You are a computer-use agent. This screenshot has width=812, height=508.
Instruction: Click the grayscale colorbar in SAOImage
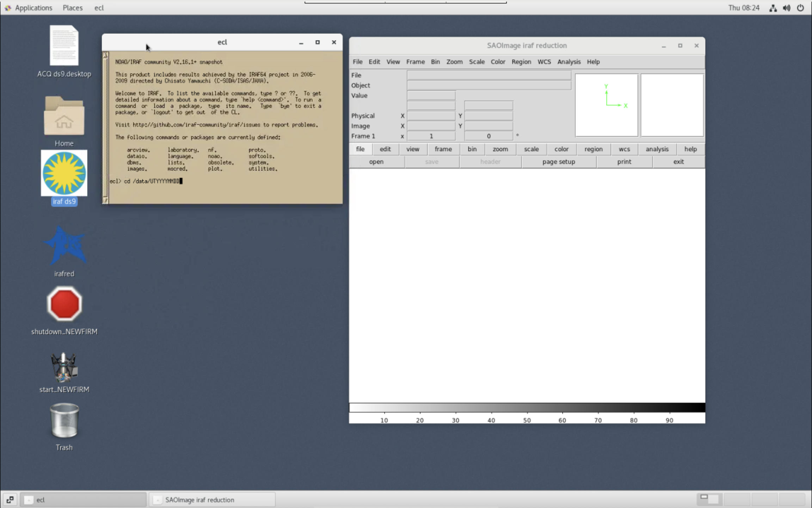click(527, 408)
